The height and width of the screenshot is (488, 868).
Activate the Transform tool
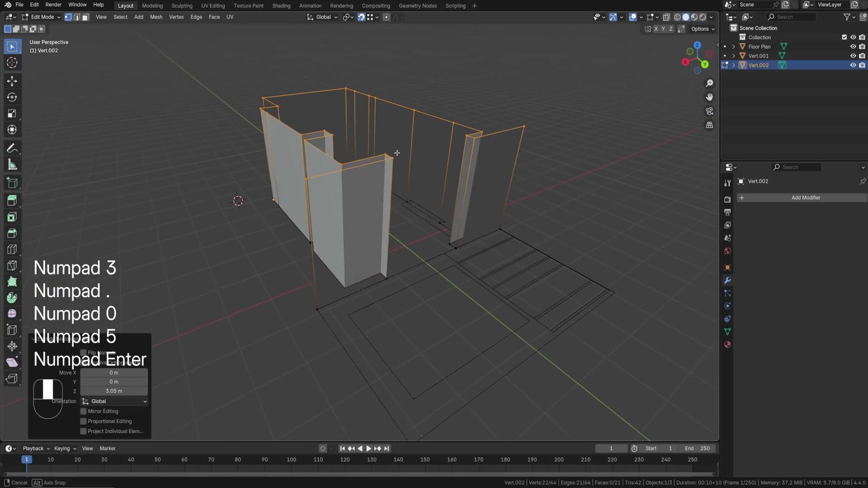12,130
